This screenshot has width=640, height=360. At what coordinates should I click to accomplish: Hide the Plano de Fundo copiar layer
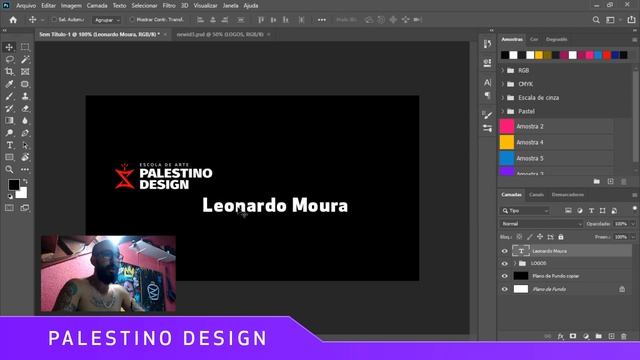click(x=504, y=276)
